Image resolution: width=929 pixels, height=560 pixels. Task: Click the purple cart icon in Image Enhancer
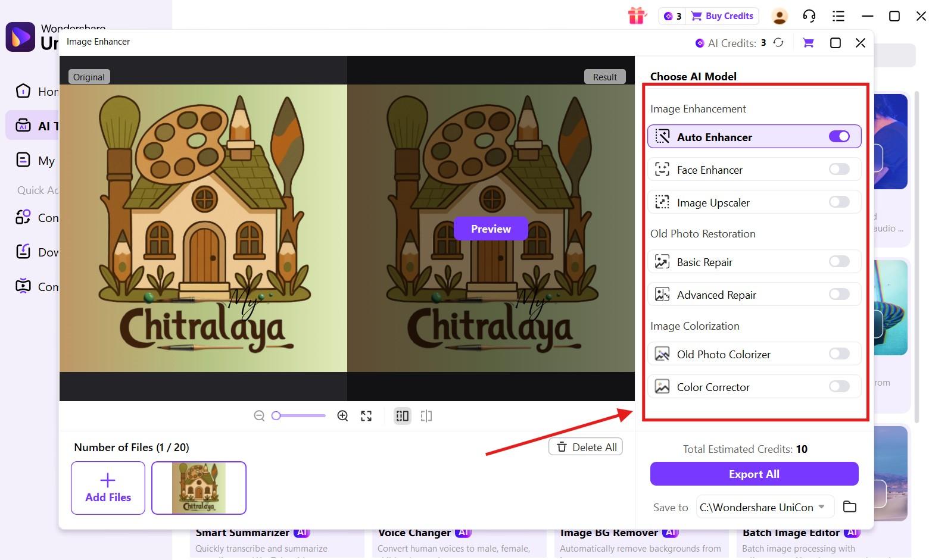[x=808, y=43]
